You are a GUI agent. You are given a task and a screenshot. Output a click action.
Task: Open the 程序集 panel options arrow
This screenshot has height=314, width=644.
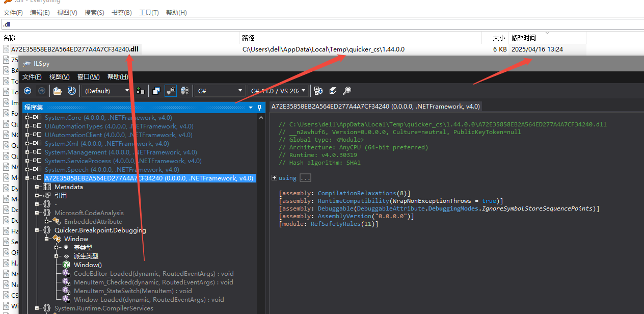coord(251,108)
